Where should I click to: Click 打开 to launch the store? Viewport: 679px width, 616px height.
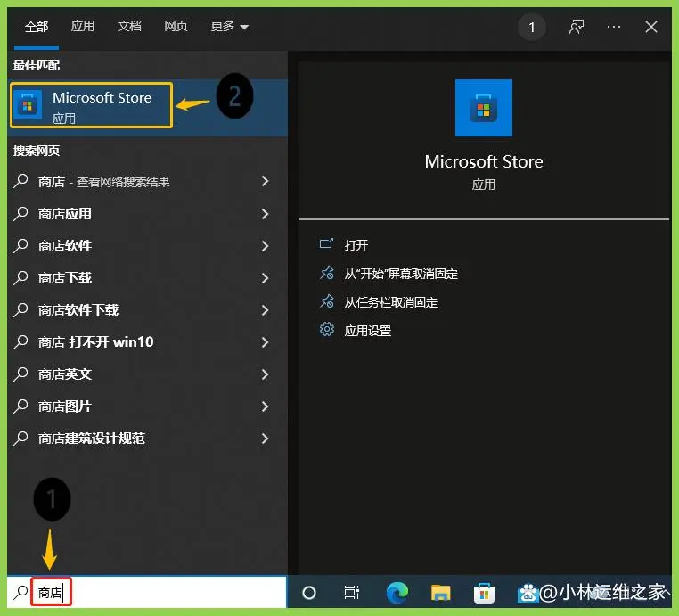pos(356,245)
